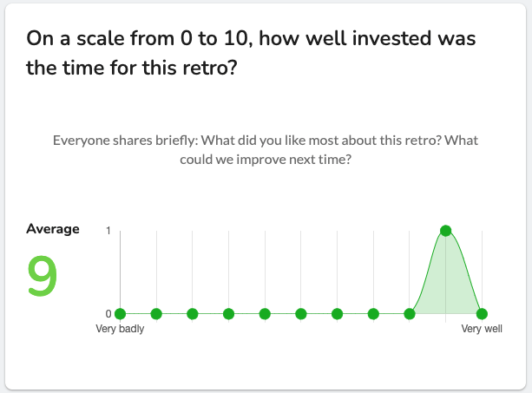The width and height of the screenshot is (532, 393).
Task: Click the data point at rating 1
Action: pyautogui.click(x=156, y=314)
